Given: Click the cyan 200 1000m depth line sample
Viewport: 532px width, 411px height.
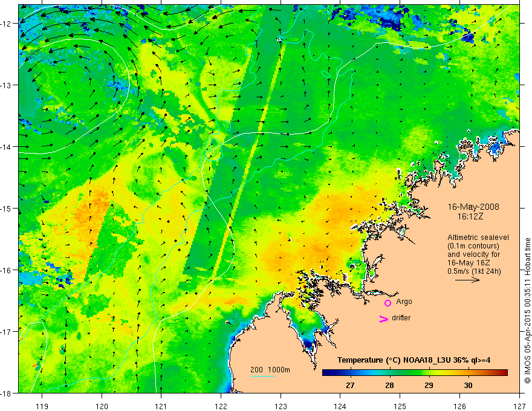Looking at the screenshot, I should [262, 376].
